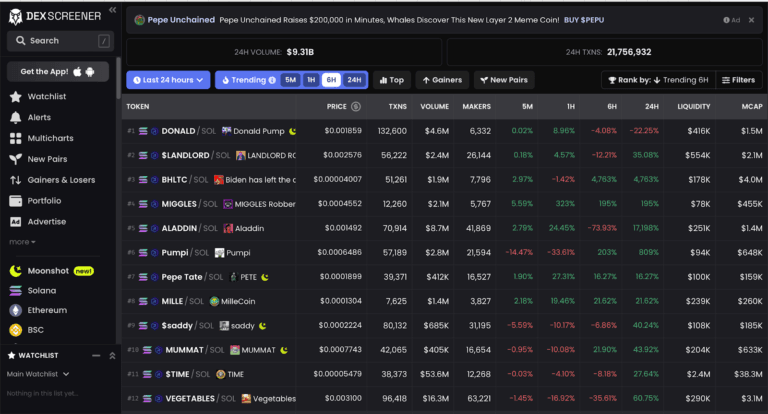Image resolution: width=768 pixels, height=414 pixels.
Task: Click the sidebar vertical scrollbar
Action: coord(118,78)
